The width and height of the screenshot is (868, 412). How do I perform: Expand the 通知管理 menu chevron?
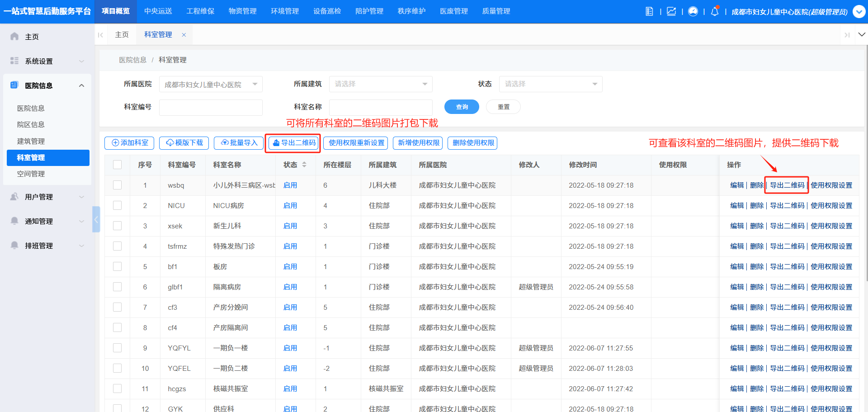pyautogui.click(x=81, y=221)
